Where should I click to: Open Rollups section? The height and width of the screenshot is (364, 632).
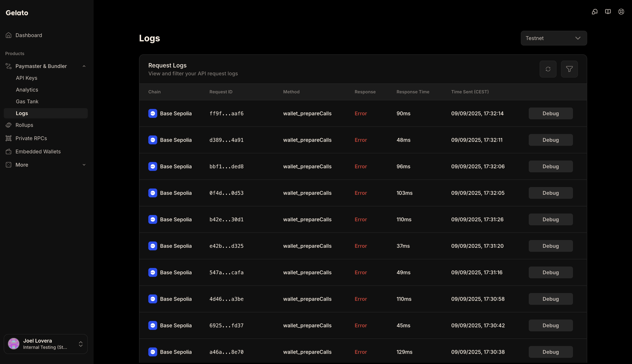(x=24, y=125)
